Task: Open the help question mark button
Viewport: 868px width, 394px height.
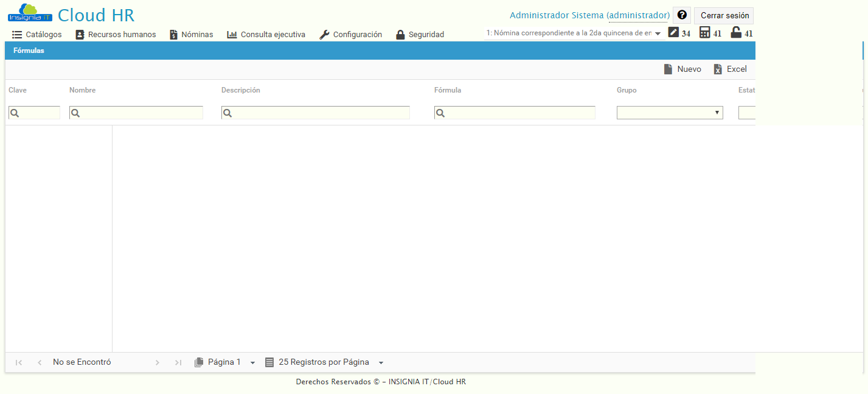Action: point(681,15)
